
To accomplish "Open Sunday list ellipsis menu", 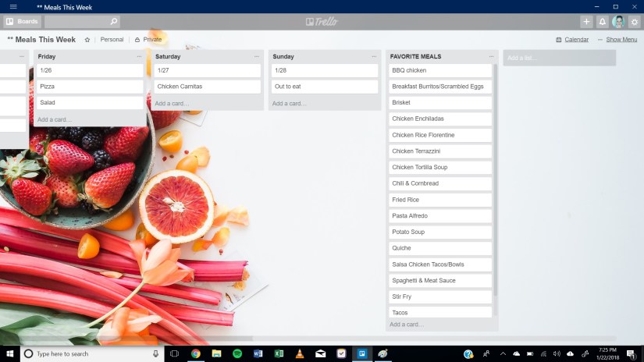I will (374, 57).
